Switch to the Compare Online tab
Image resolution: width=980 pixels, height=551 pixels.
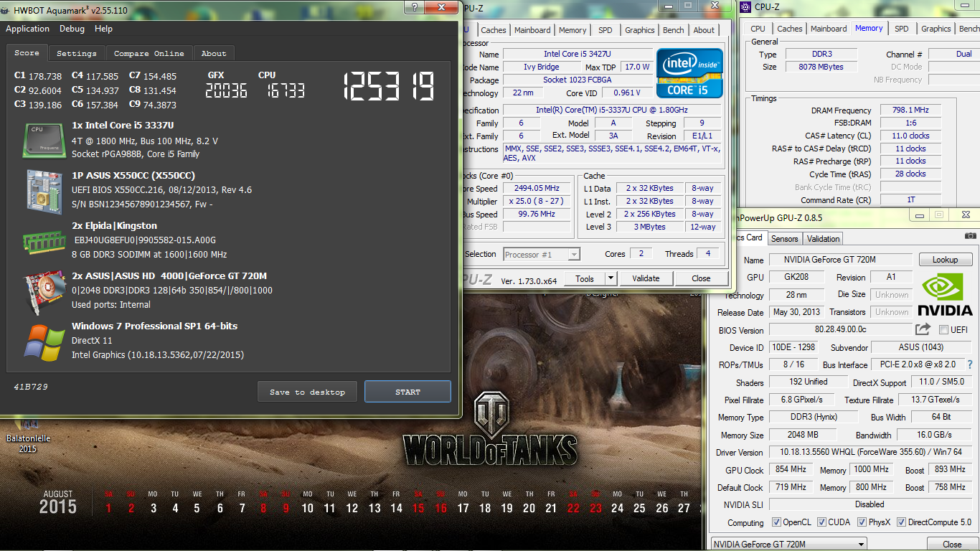[149, 53]
